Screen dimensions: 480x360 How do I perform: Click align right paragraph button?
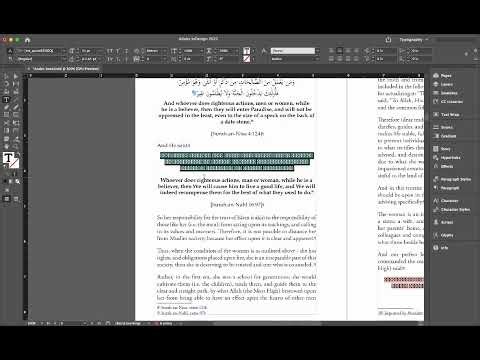click(348, 51)
